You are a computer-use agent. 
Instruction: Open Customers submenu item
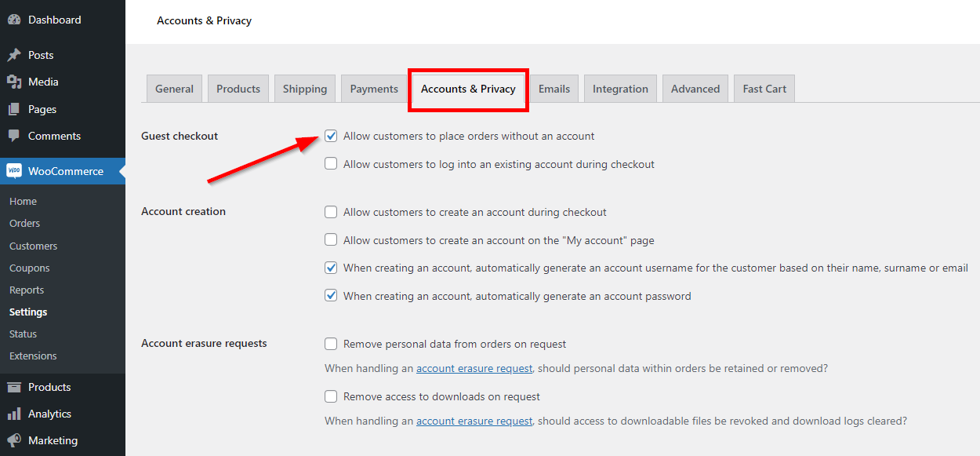coord(34,246)
